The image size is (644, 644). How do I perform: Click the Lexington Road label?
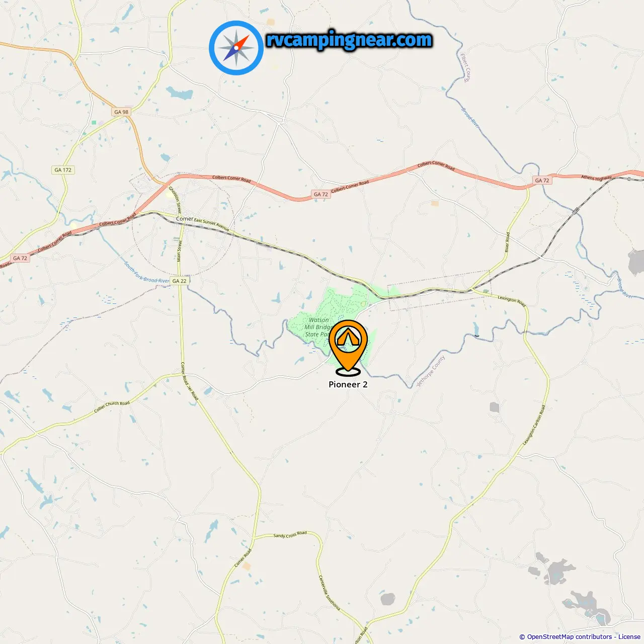(x=512, y=301)
